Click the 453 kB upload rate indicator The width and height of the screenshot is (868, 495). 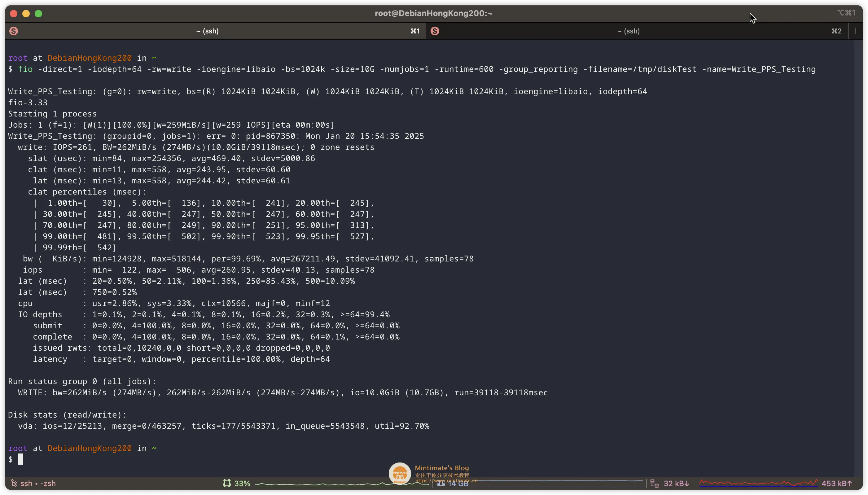836,483
